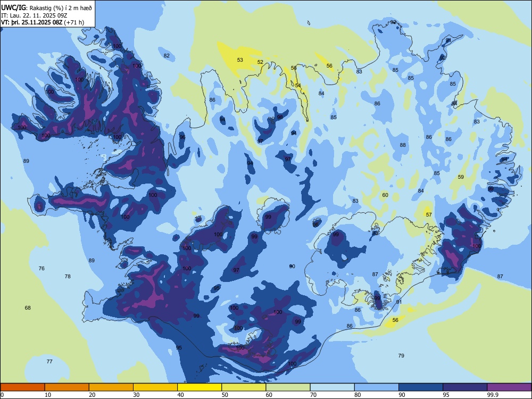Click the map value 92 at the northeast tip
Screen dimensions: 532x399
(x=393, y=22)
